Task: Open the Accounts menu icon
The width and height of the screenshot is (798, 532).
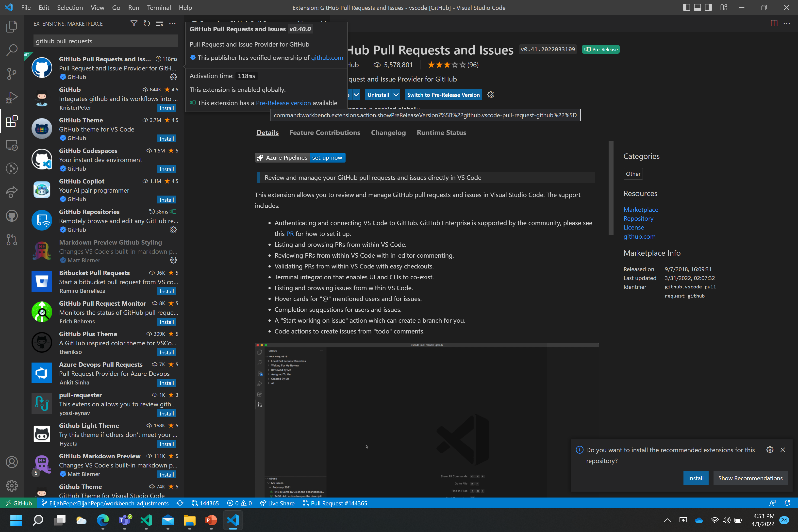Action: tap(12, 462)
